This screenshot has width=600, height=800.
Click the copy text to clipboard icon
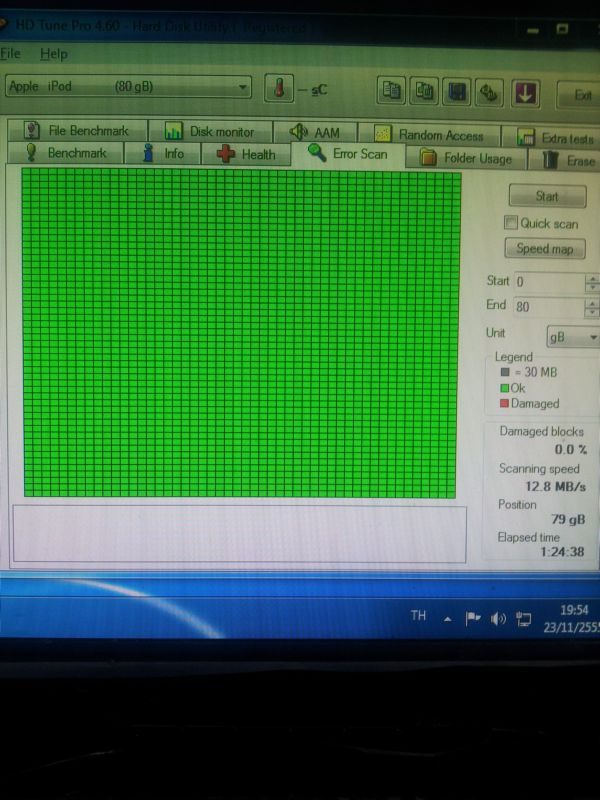click(392, 91)
